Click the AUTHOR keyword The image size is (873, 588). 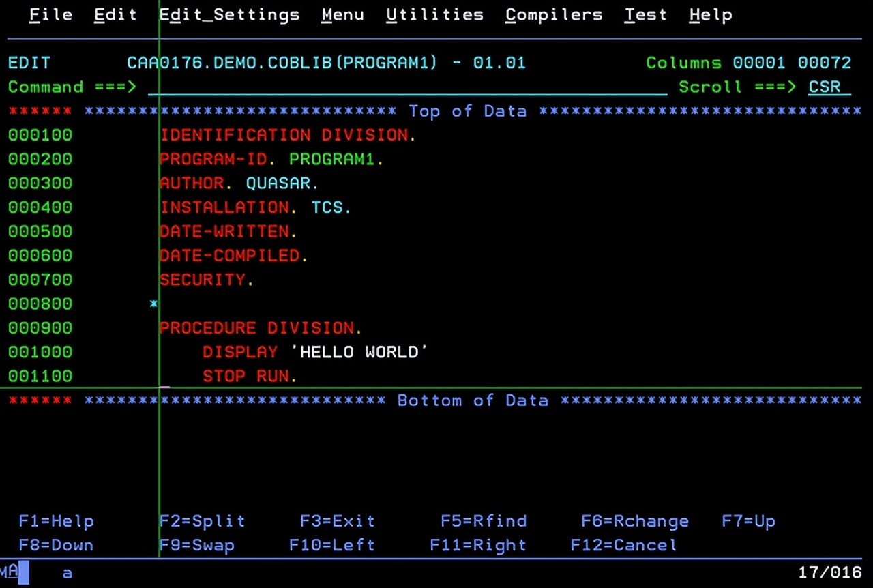pos(192,183)
